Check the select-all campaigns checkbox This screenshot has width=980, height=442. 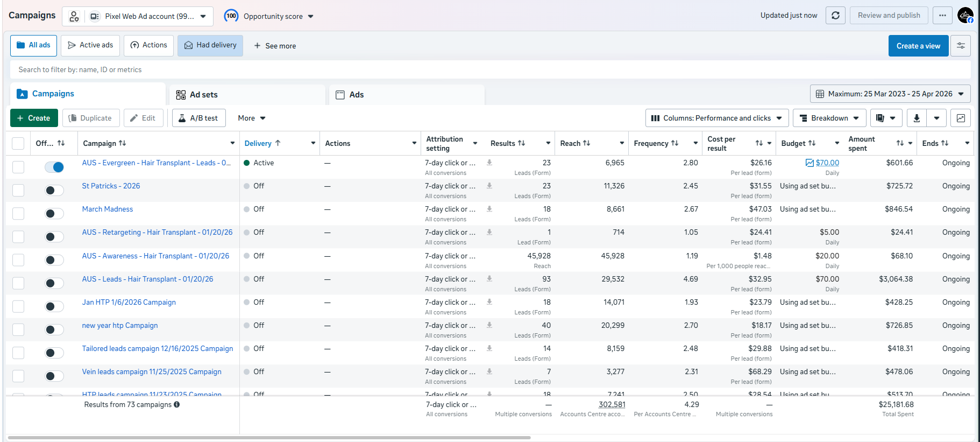(x=18, y=143)
